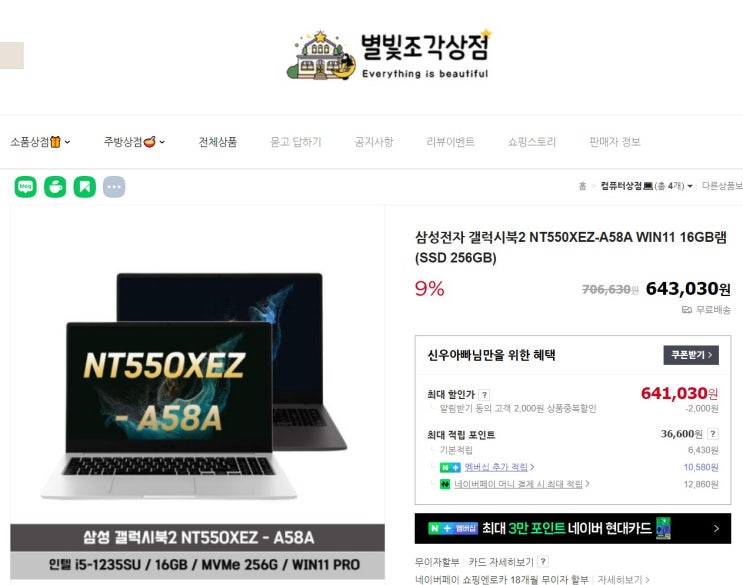Image resolution: width=743 pixels, height=585 pixels.
Task: Select the NT550XEZ-A58A laptop product image
Action: click(197, 392)
